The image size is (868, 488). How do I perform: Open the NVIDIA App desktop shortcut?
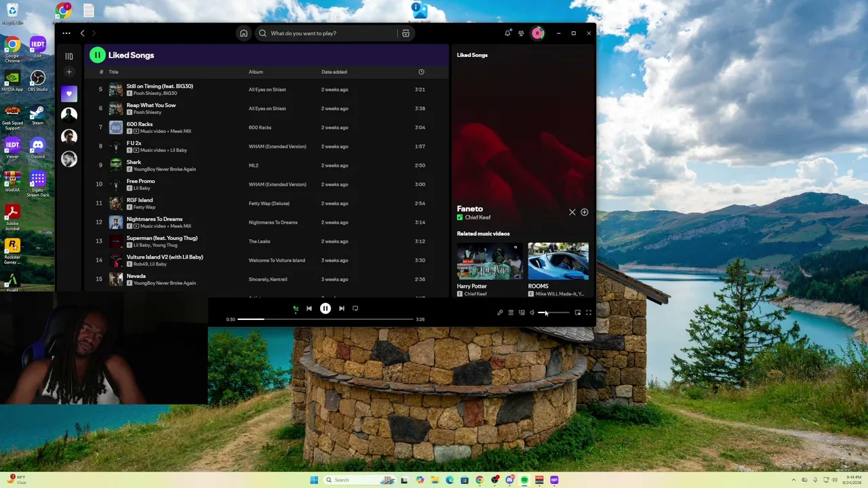tap(12, 81)
